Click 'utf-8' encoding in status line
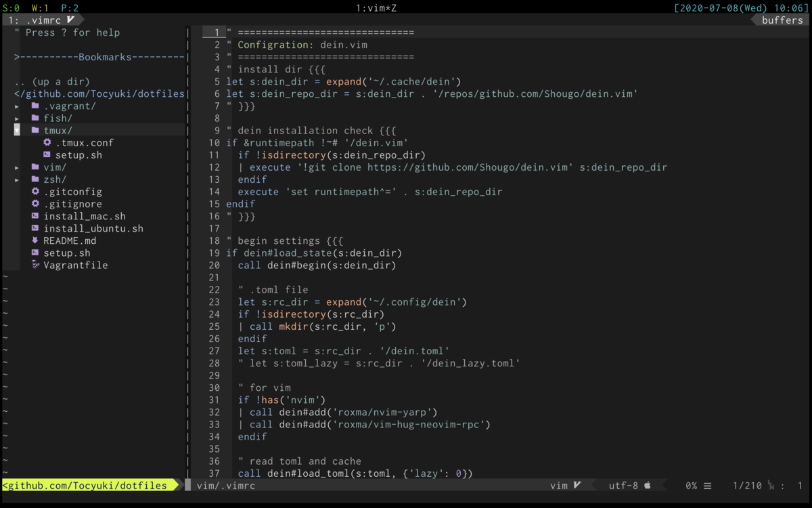The width and height of the screenshot is (812, 508). point(623,486)
